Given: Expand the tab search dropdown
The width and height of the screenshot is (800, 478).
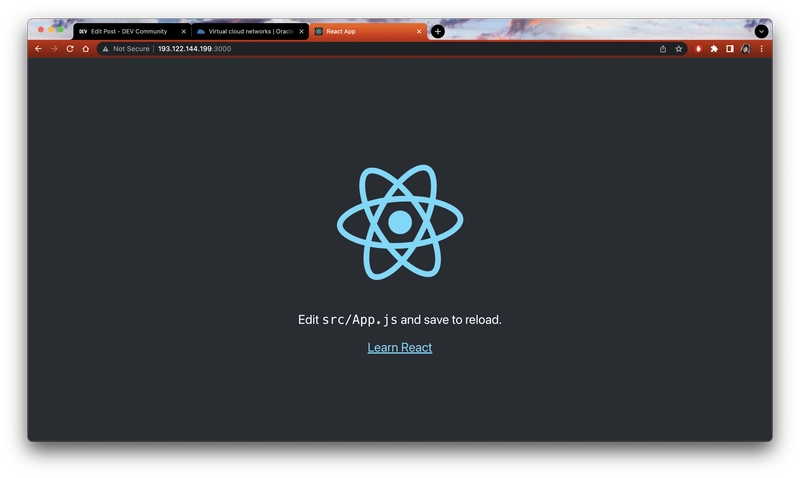Looking at the screenshot, I should 761,32.
